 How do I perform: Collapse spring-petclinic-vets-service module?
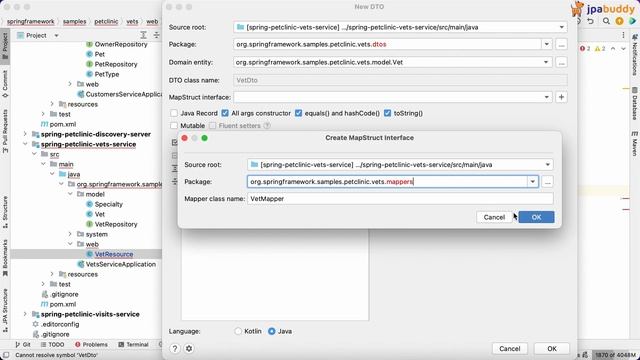click(25, 144)
